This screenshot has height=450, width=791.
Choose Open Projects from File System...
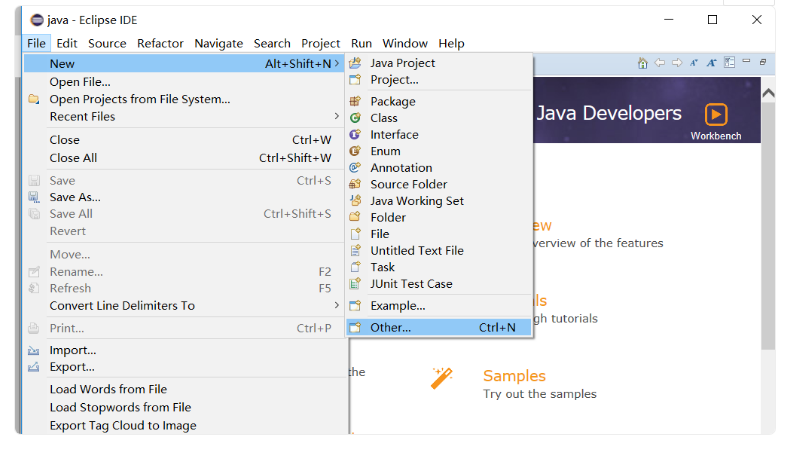click(140, 99)
